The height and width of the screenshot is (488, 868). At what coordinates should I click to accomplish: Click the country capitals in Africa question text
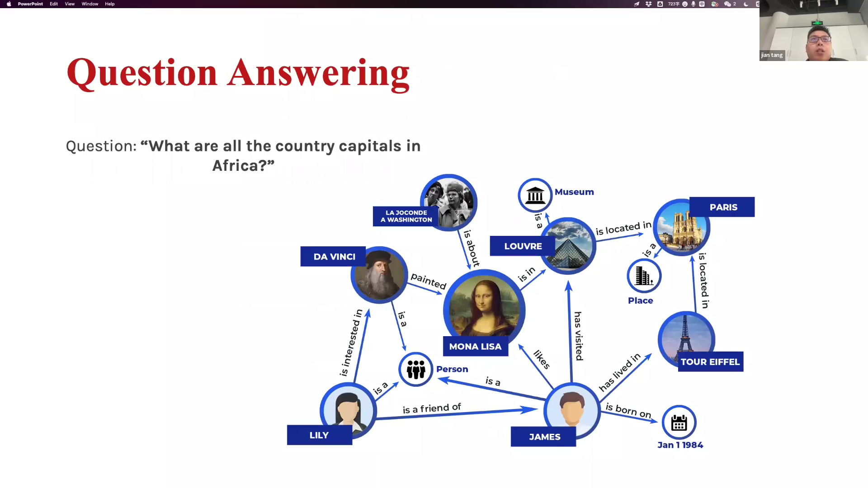tap(243, 155)
